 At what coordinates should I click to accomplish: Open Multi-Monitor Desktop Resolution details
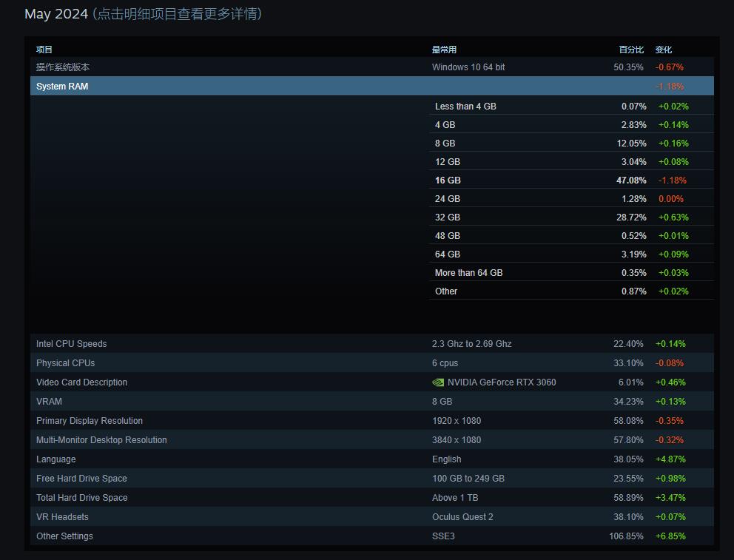click(101, 440)
